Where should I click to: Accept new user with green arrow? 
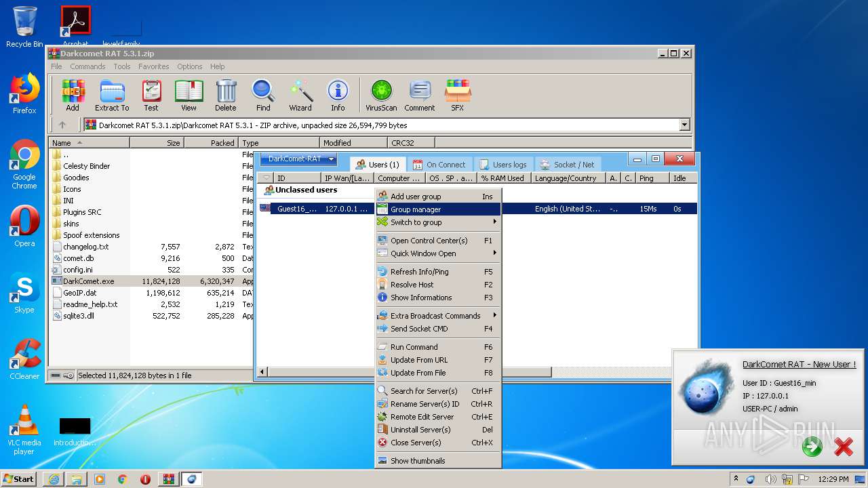[x=812, y=447]
